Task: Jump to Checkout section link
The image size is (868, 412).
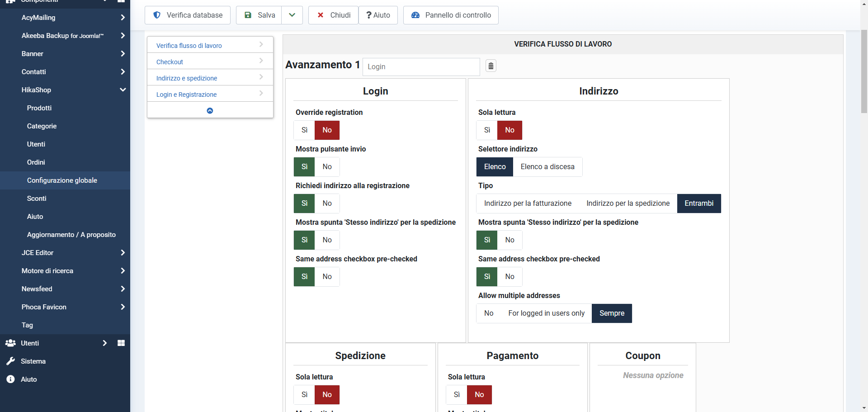Action: pos(210,62)
